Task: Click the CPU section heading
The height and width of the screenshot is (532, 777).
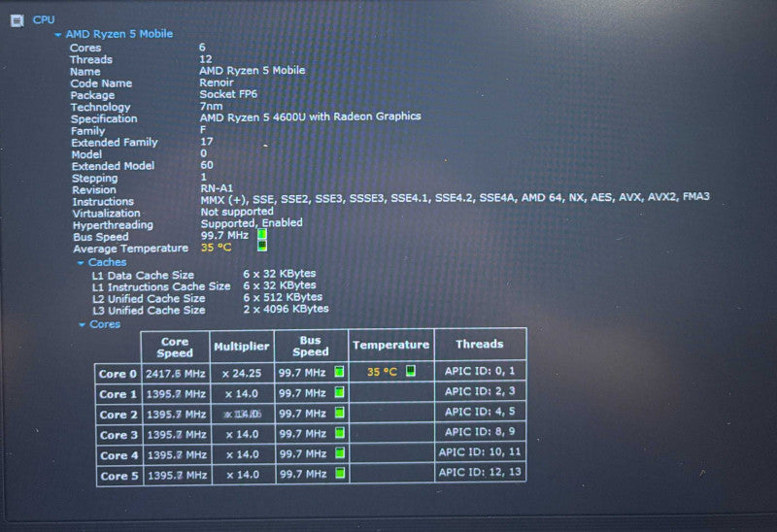Action: coord(44,19)
